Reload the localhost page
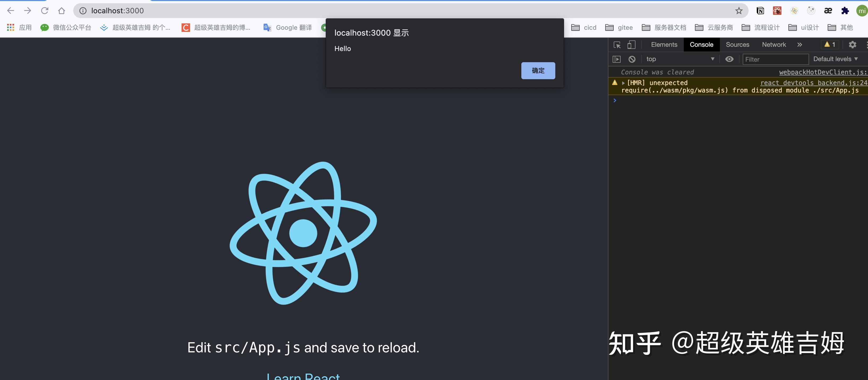The height and width of the screenshot is (380, 868). [45, 11]
